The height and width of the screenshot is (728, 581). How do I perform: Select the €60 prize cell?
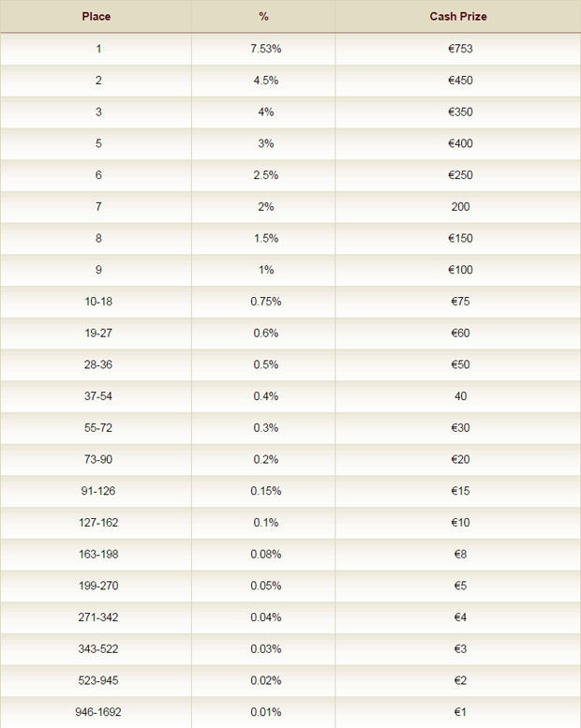460,333
